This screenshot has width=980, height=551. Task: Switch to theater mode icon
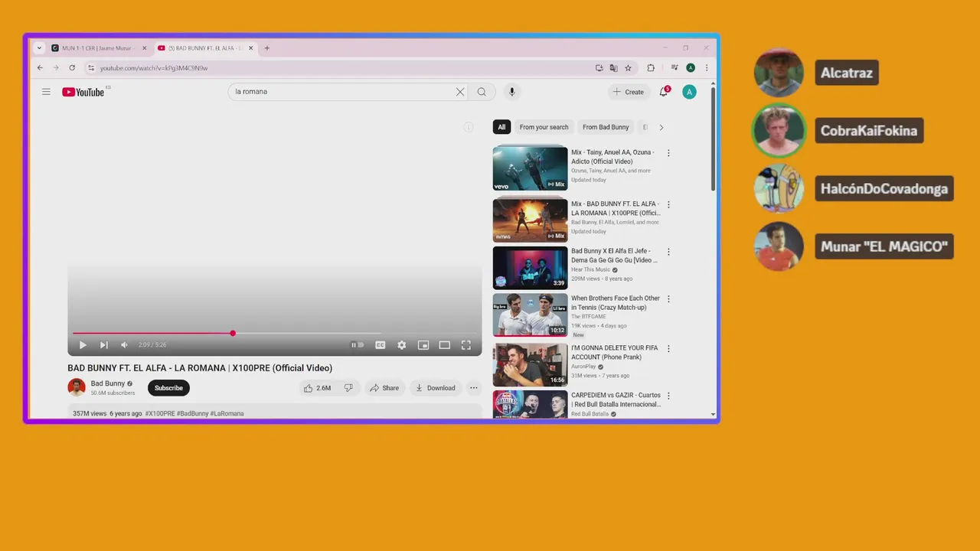444,345
